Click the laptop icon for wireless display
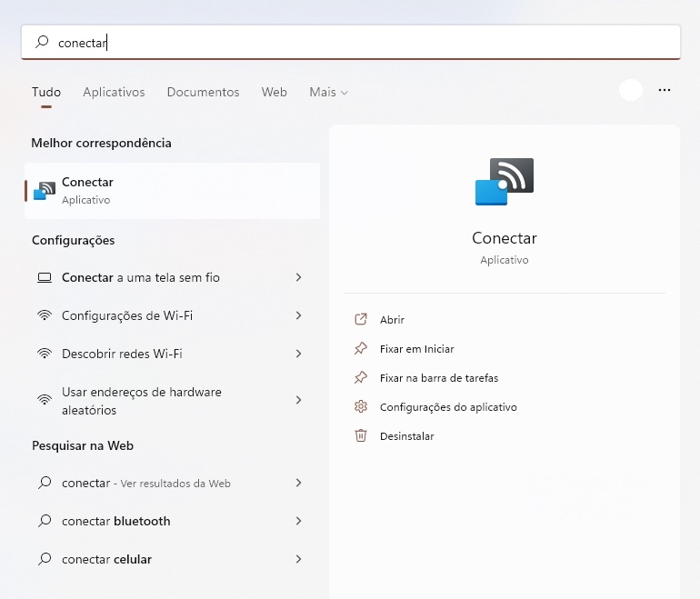 coord(45,277)
